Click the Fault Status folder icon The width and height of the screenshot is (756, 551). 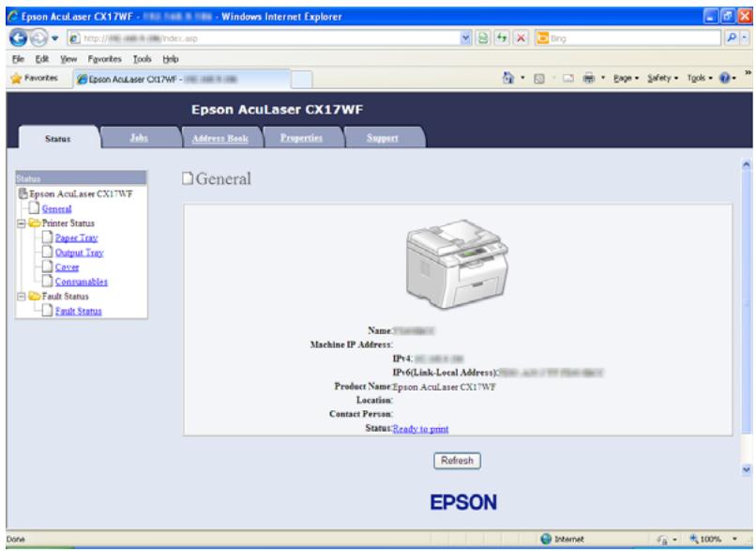34,296
